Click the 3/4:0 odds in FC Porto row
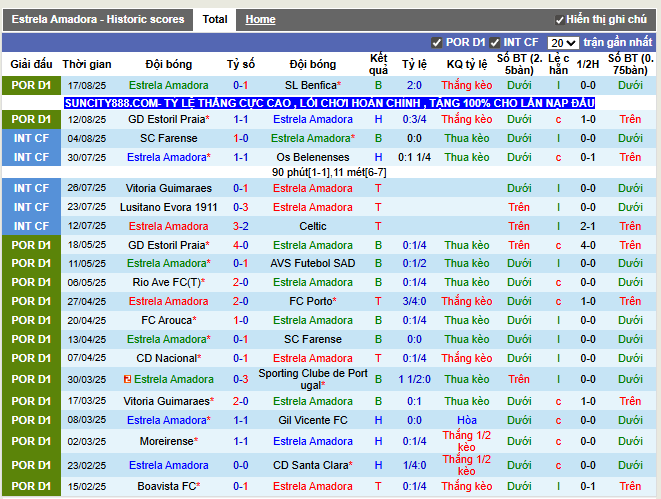Screen dimensions: 661x499 pyautogui.click(x=414, y=301)
